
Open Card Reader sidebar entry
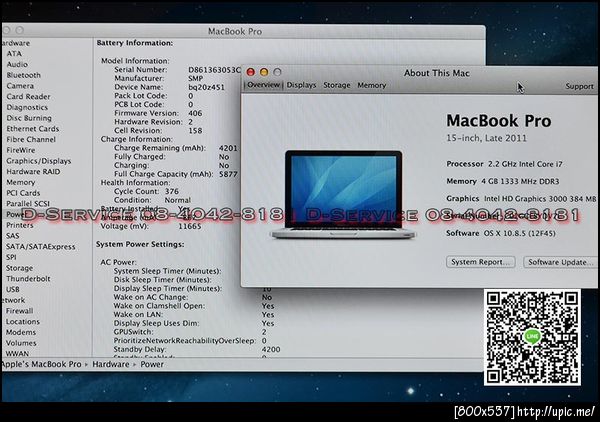pyautogui.click(x=28, y=96)
